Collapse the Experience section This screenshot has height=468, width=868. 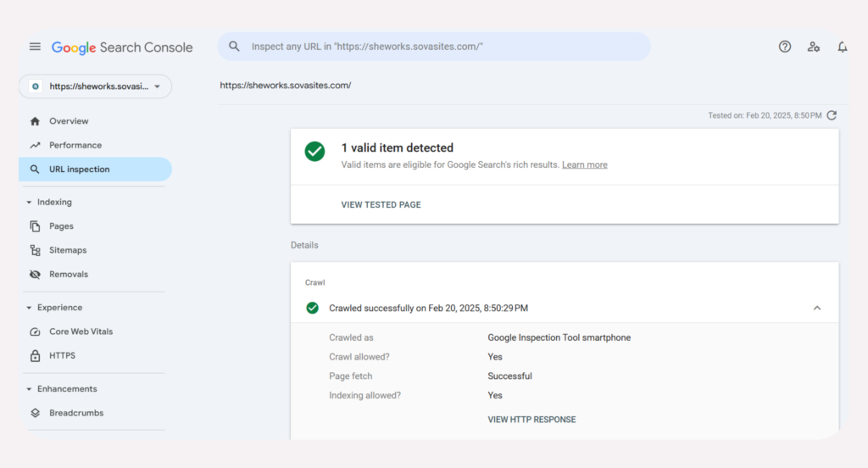tap(29, 308)
